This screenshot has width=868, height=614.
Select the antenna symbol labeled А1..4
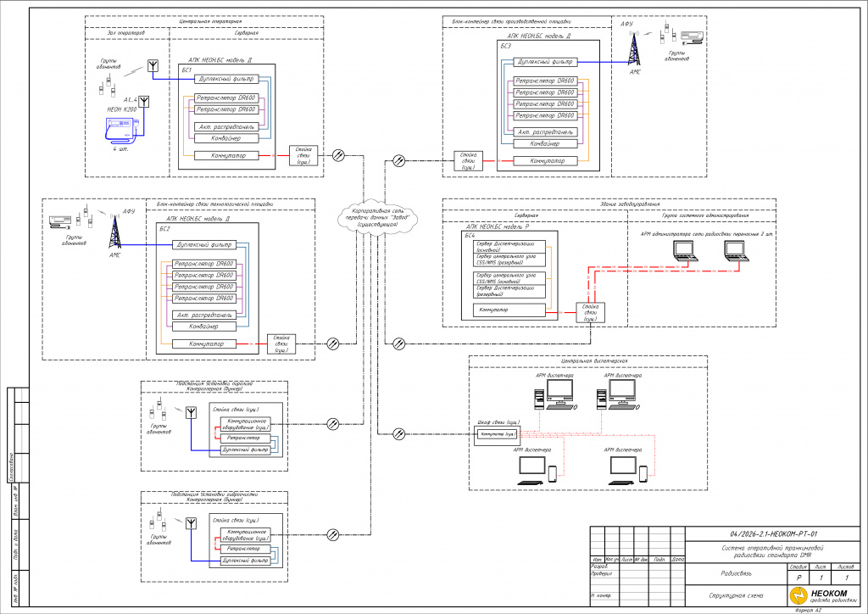tap(144, 101)
